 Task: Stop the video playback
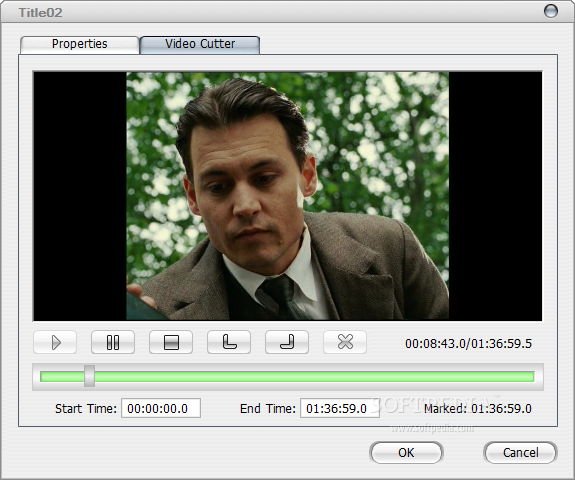171,342
